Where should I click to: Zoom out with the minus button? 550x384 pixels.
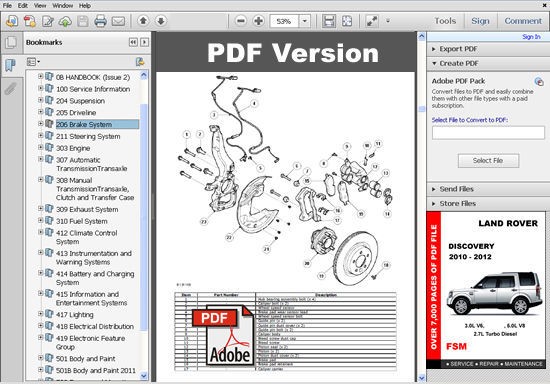pos(241,21)
